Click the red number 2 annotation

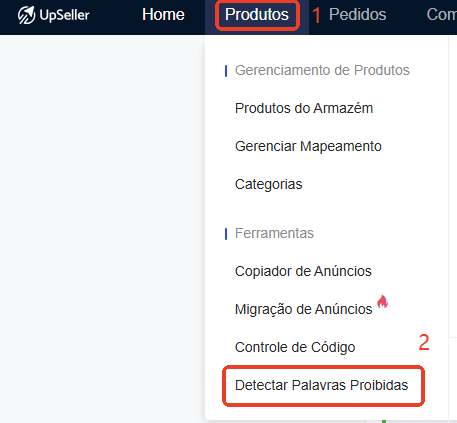coord(424,342)
